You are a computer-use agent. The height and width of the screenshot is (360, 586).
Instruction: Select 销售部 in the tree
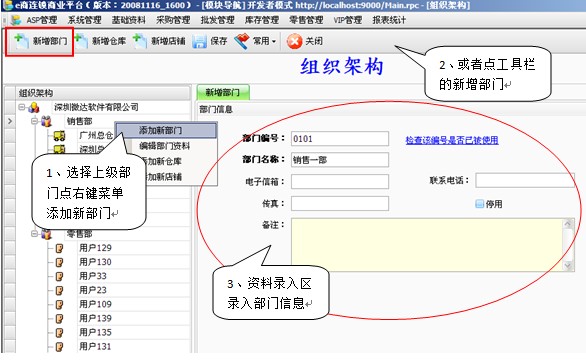point(79,121)
